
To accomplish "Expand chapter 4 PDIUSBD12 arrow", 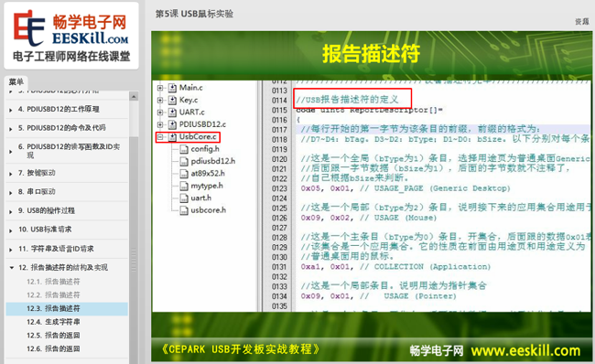I will point(11,110).
